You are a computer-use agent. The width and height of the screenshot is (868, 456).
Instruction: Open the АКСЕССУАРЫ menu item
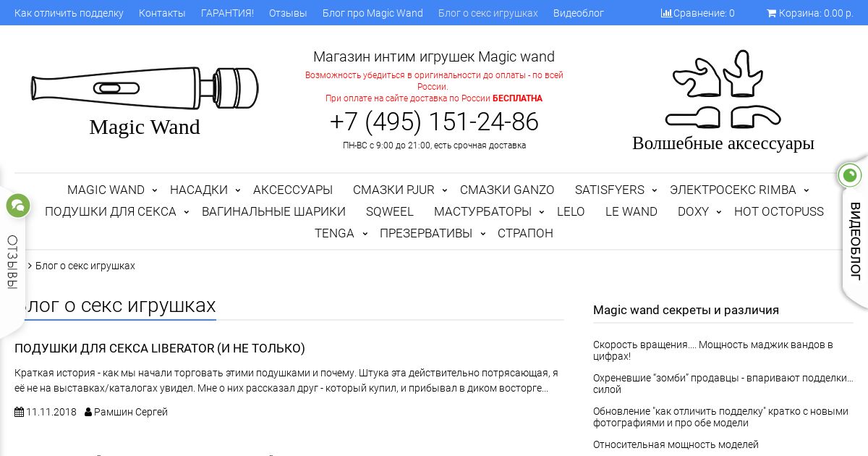click(293, 190)
